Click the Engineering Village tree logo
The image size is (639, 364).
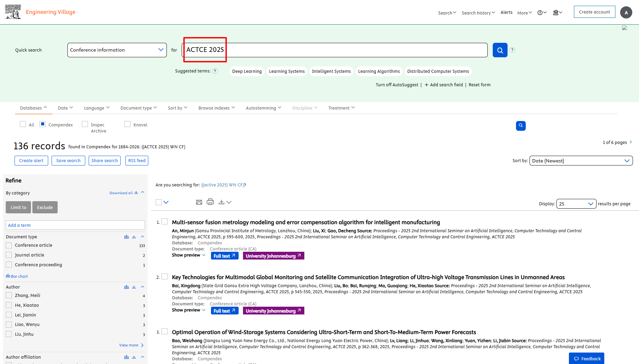point(13,12)
